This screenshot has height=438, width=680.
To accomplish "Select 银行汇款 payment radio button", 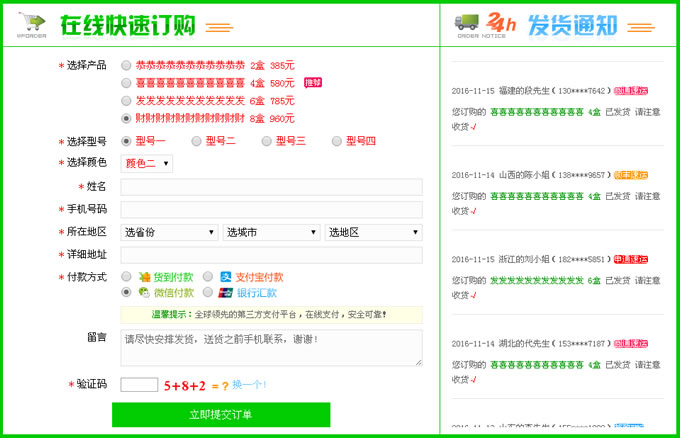I will pos(208,292).
